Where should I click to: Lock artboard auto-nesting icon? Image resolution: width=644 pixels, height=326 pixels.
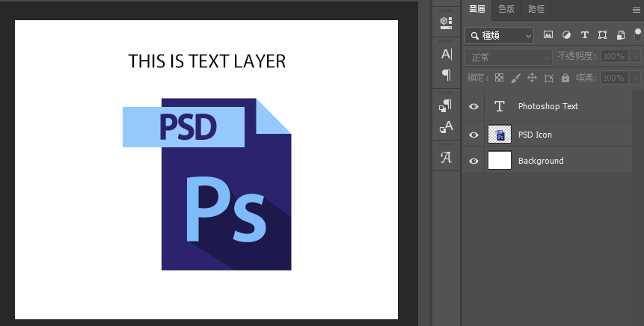pos(549,78)
